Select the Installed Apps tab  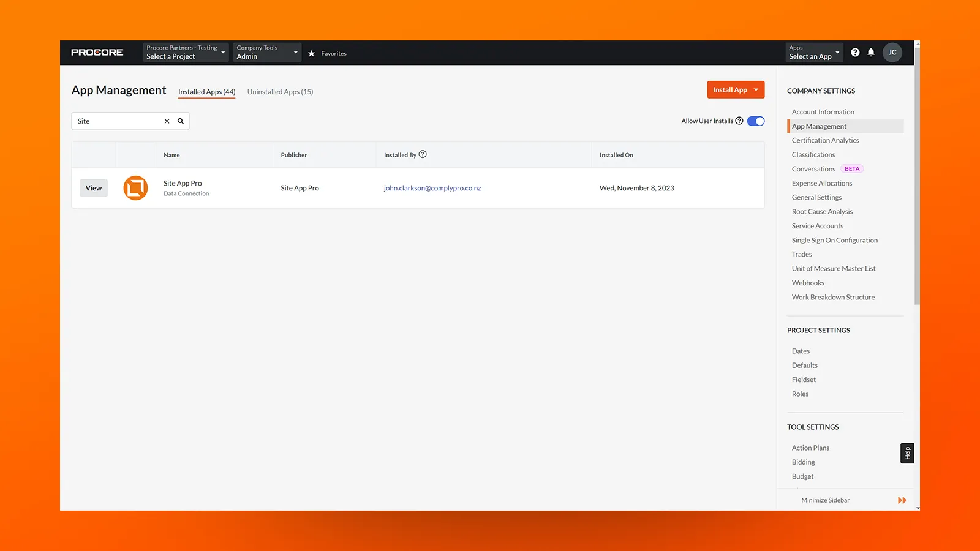coord(206,91)
